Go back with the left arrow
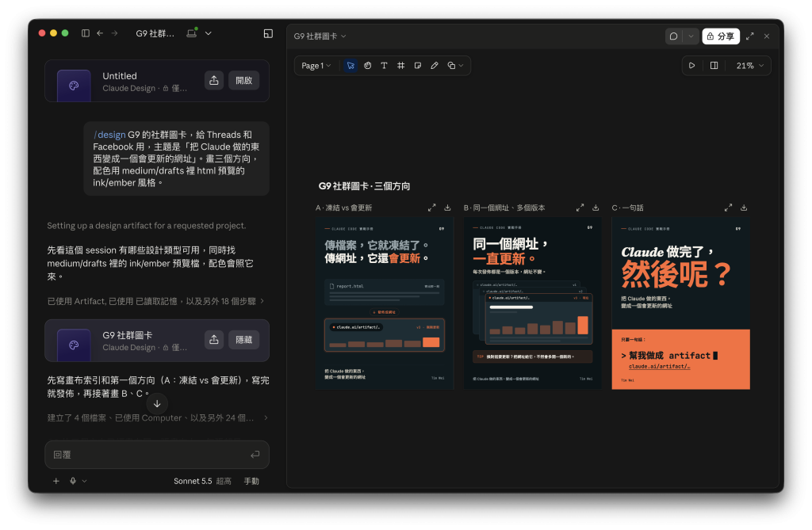The width and height of the screenshot is (812, 530). 100,33
